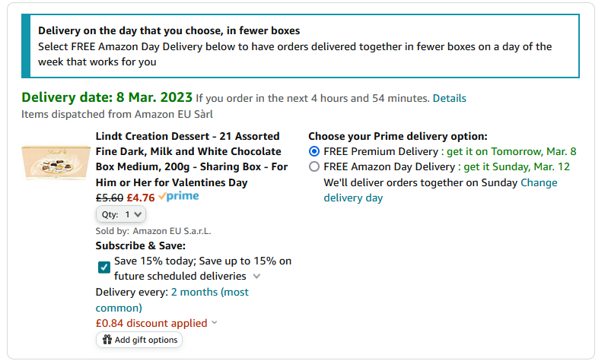Click the £4.76 discounted price
The height and width of the screenshot is (364, 608).
(140, 198)
